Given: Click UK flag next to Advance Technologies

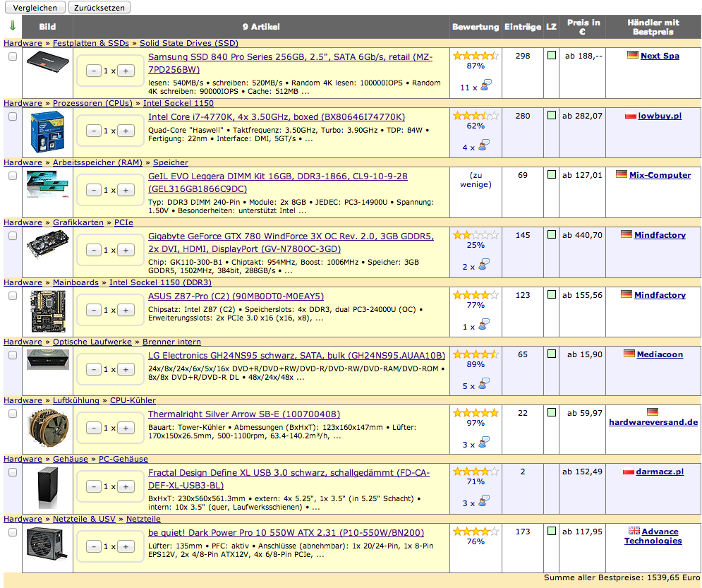Looking at the screenshot, I should pos(634,531).
